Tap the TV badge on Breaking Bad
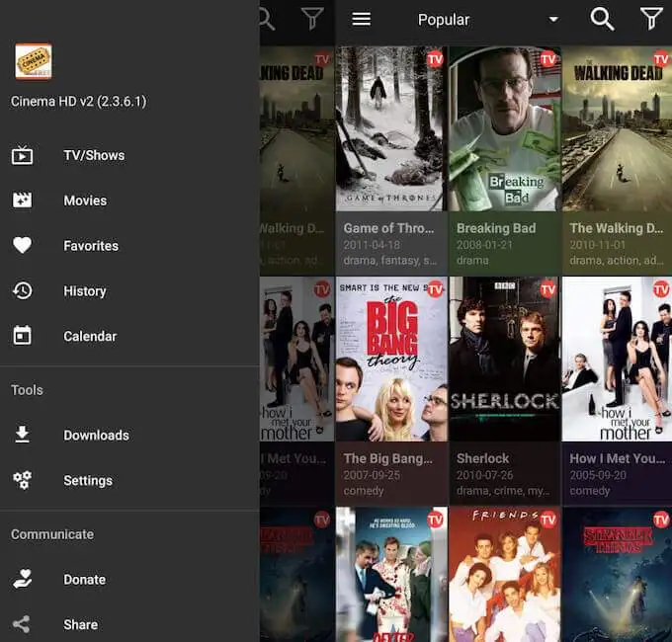Viewport: 672px width, 642px height. 548,59
